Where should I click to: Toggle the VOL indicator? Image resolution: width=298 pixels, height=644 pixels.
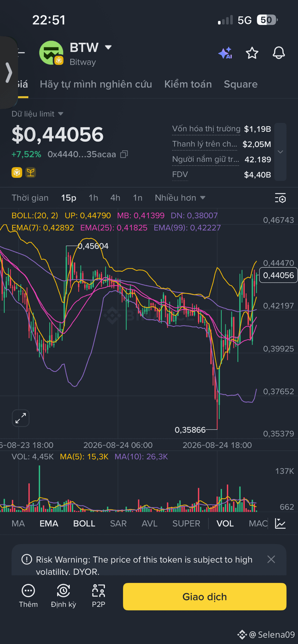[x=225, y=523]
